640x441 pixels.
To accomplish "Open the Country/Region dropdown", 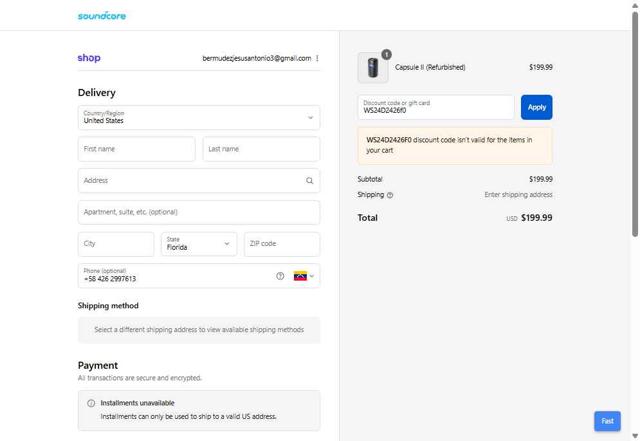I will pyautogui.click(x=199, y=118).
